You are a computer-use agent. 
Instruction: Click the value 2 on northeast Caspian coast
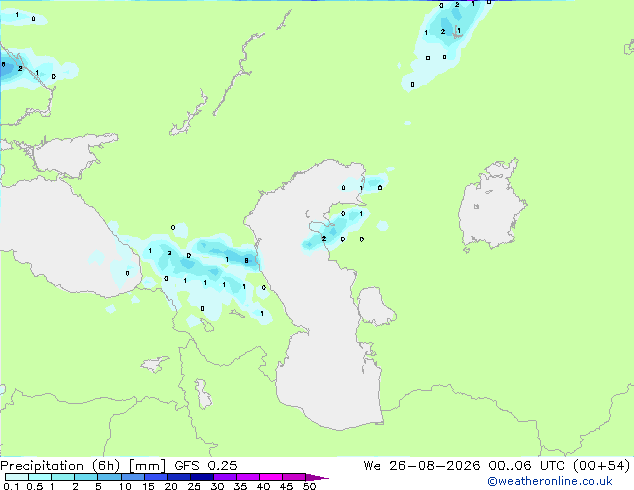pyautogui.click(x=323, y=239)
